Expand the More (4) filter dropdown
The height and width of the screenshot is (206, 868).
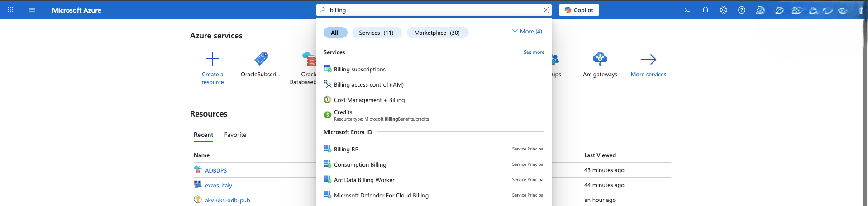tap(527, 32)
